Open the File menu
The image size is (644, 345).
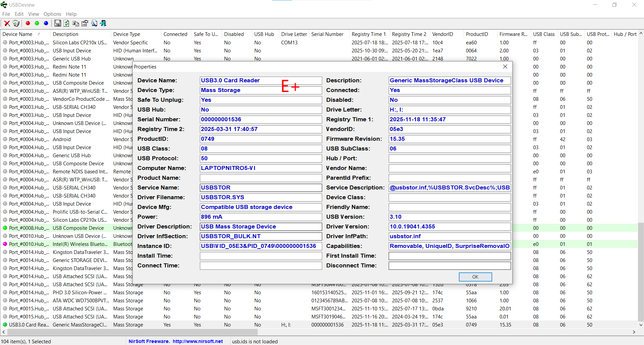[x=6, y=14]
